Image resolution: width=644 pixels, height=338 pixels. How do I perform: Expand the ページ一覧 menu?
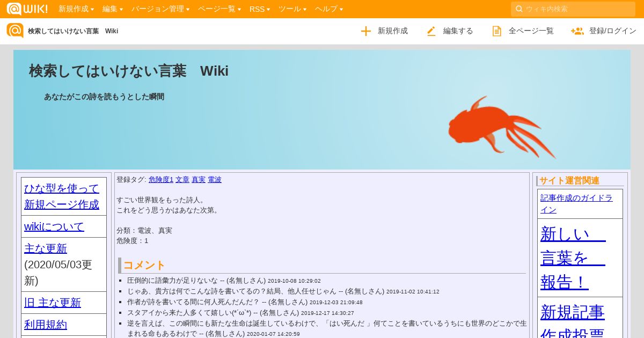[x=219, y=9]
